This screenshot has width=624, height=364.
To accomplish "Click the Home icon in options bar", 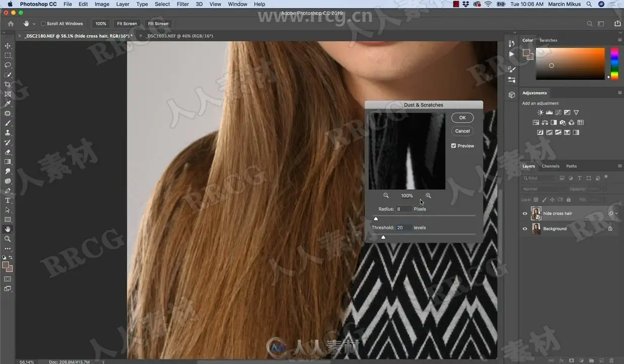I will 11,23.
